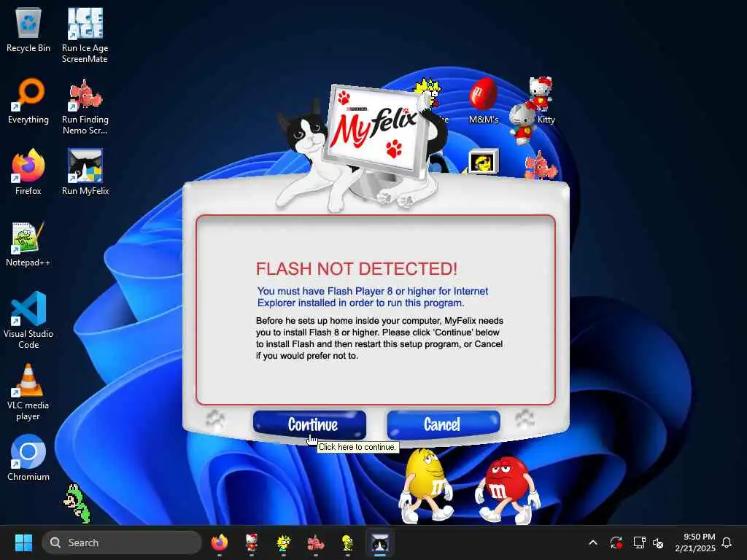Viewport: 747px width, 560px height.
Task: Switch to Hello Kitty screenmate taskbar item
Action: (x=252, y=542)
